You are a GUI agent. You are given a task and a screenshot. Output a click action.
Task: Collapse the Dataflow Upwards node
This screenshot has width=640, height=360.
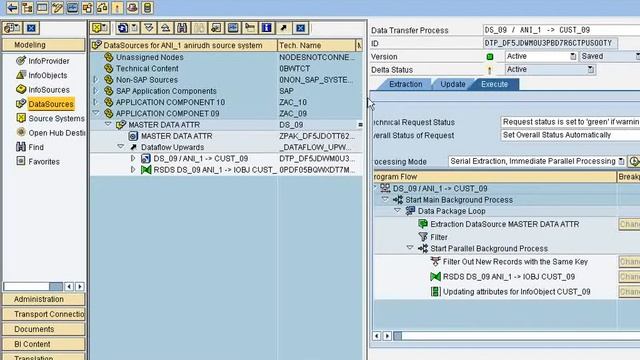pos(121,147)
